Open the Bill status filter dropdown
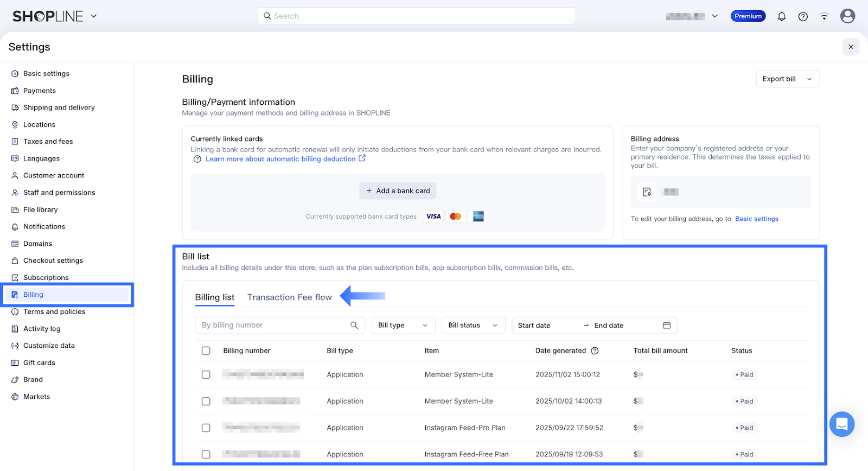 473,325
